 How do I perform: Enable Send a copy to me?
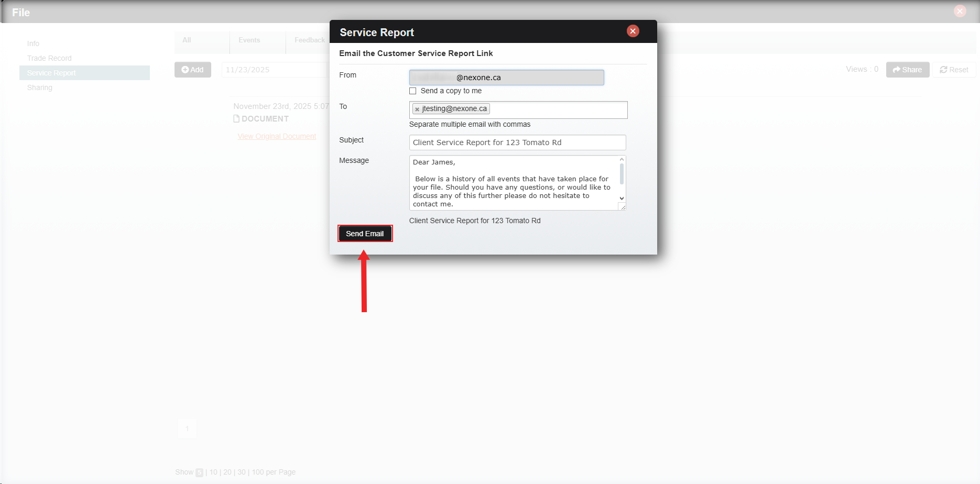(x=413, y=91)
